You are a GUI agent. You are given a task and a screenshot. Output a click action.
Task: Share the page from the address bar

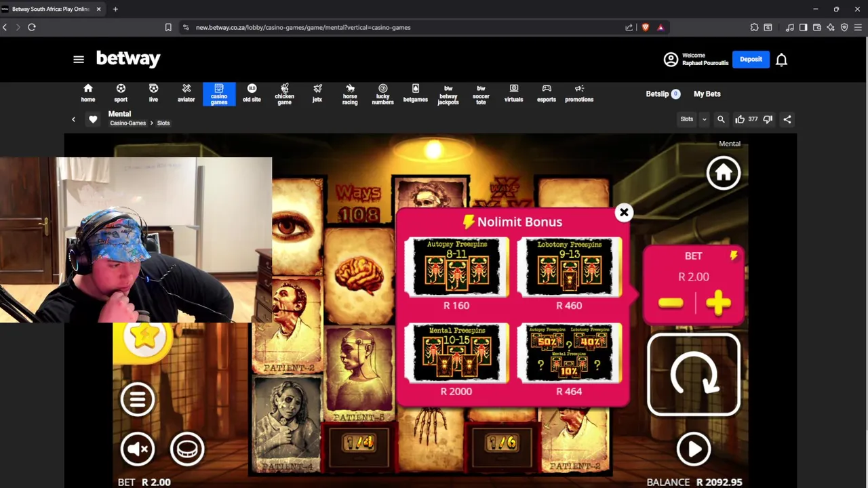pos(629,27)
